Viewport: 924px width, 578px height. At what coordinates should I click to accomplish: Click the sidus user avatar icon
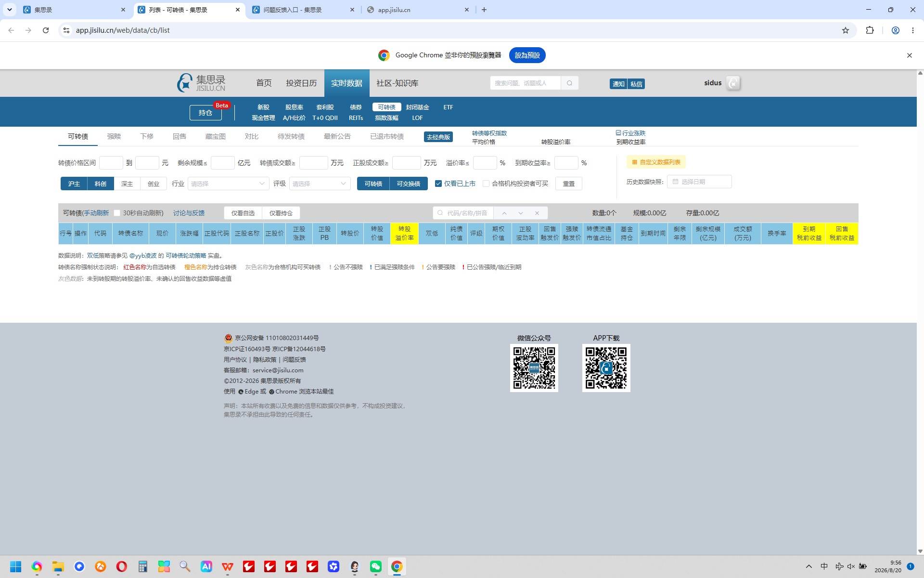[x=733, y=83]
